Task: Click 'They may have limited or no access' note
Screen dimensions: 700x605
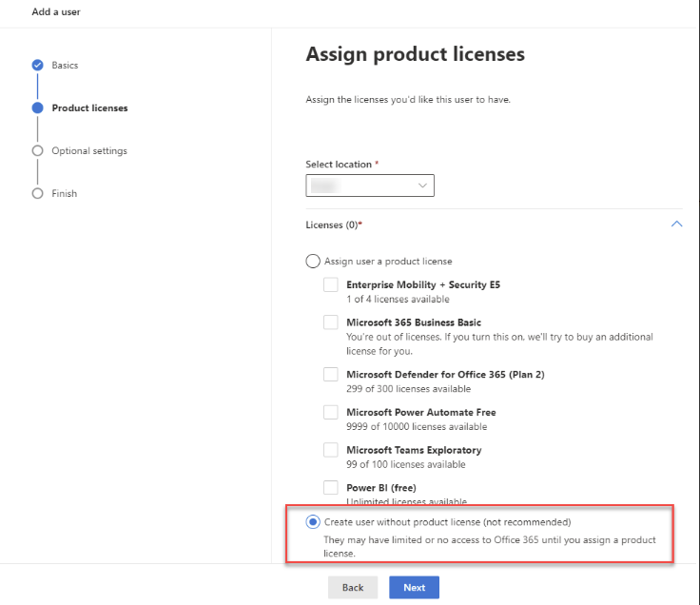Action: [x=490, y=547]
